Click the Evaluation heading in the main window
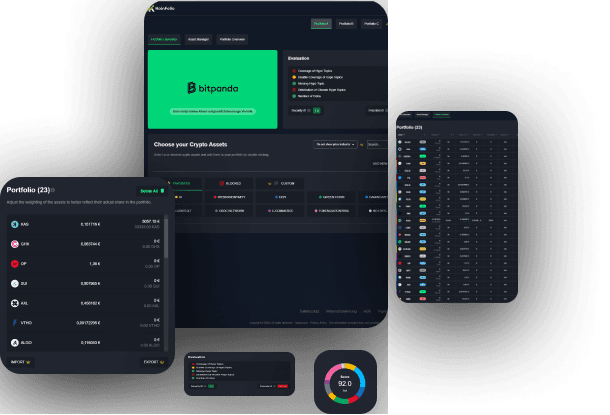 click(298, 58)
